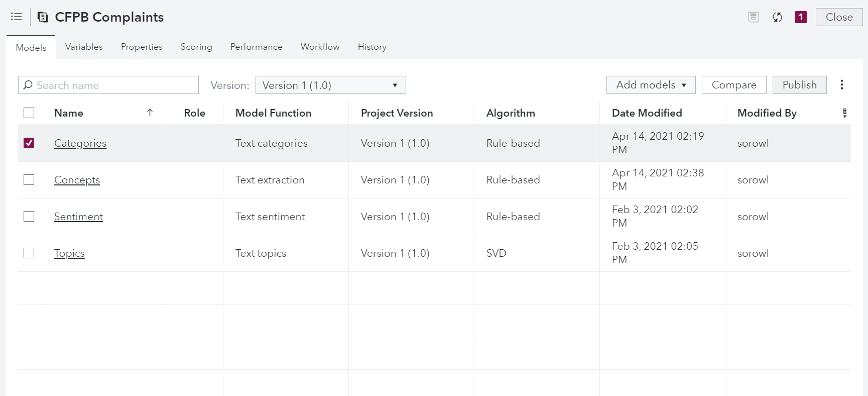
Task: Expand the Add models dropdown
Action: pyautogui.click(x=651, y=85)
